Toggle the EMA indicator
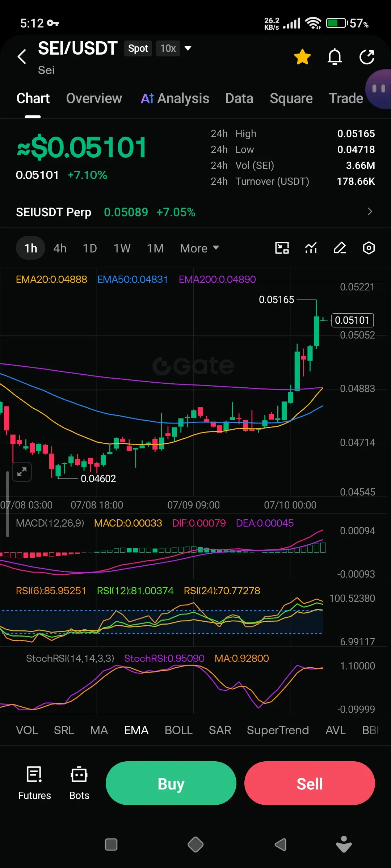The image size is (391, 868). pyautogui.click(x=136, y=730)
